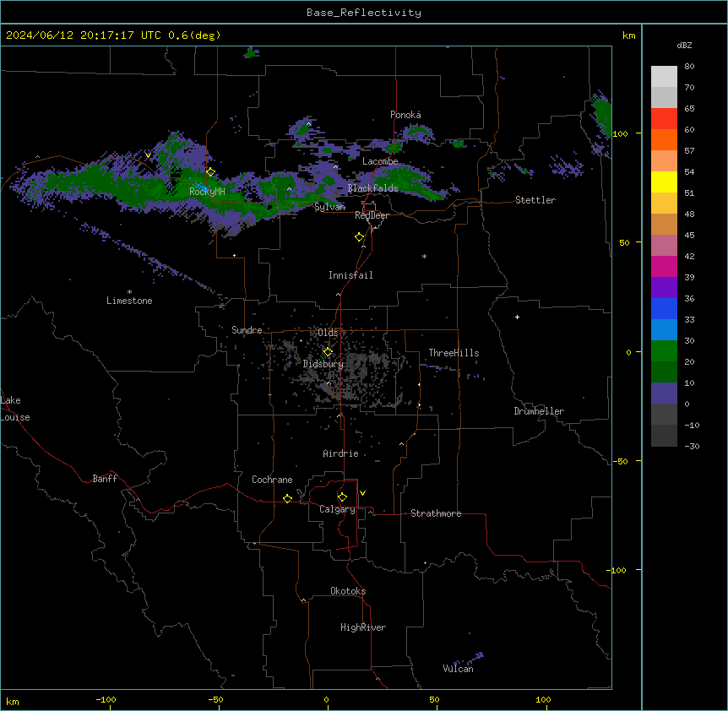Click the 80 value on the dBZ legend

click(x=689, y=67)
